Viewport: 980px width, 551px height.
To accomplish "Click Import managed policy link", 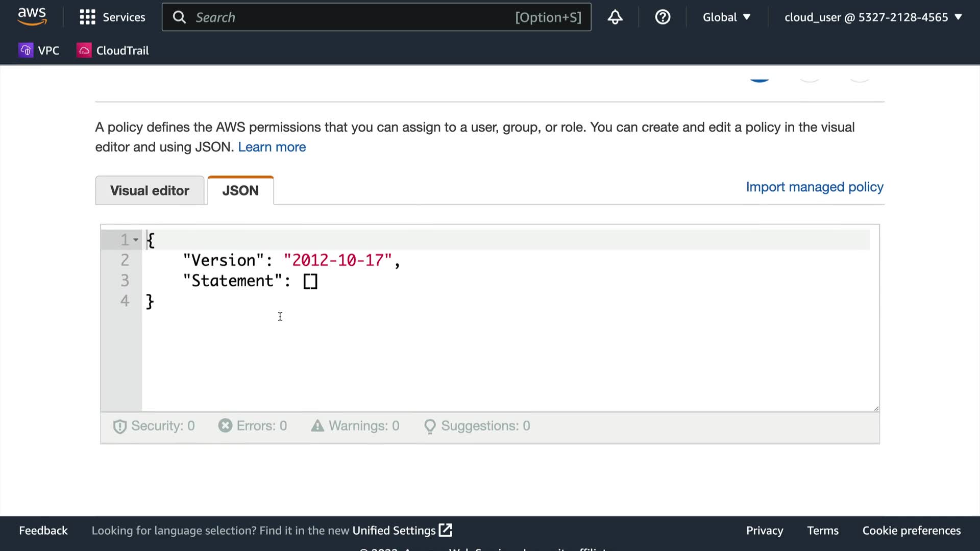I will (x=815, y=187).
